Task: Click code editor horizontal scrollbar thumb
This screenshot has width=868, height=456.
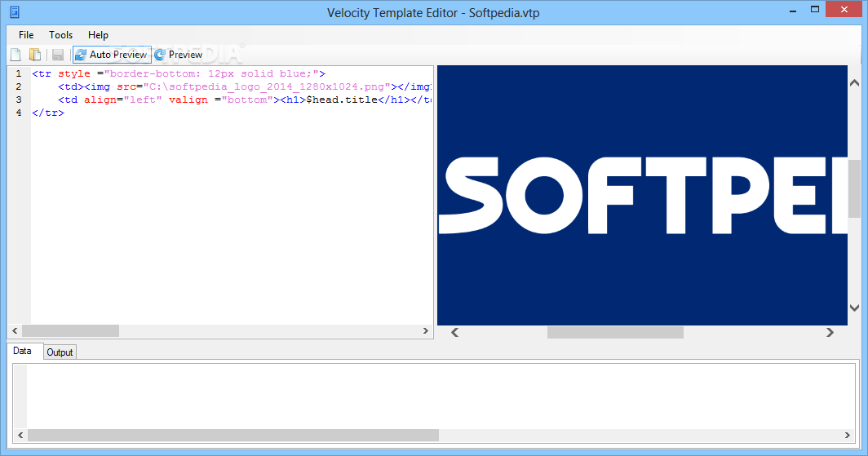Action: [70, 331]
